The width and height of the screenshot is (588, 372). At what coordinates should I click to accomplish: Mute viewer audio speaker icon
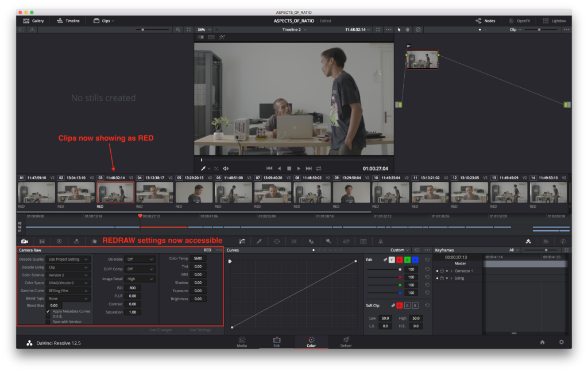226,168
